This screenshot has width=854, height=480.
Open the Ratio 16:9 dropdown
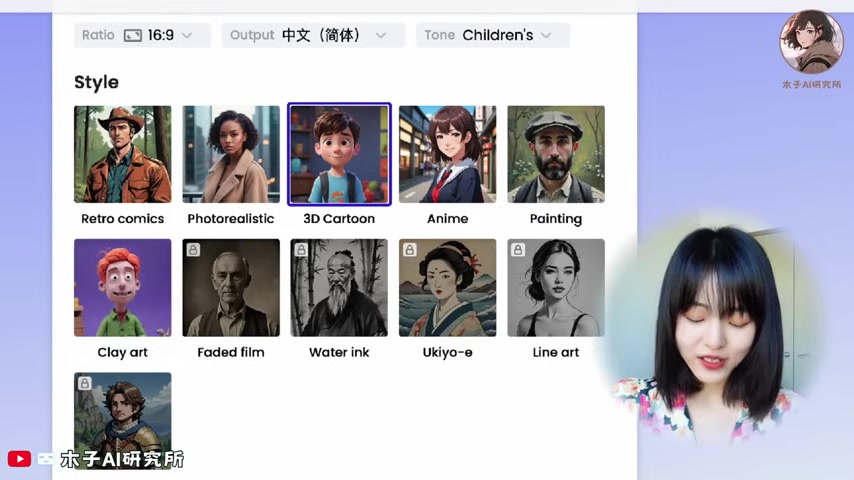tap(142, 35)
